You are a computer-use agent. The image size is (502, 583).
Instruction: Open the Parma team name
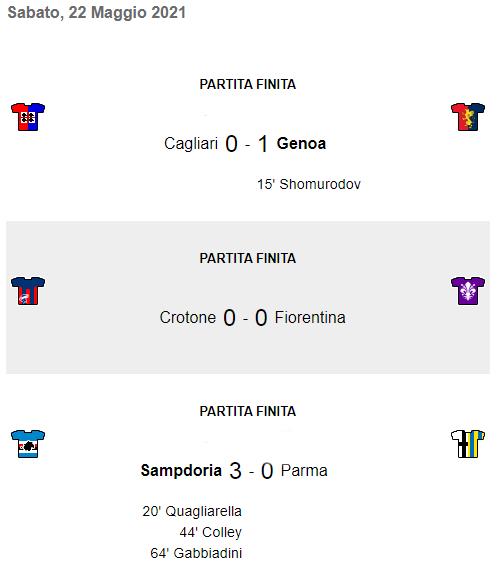tap(304, 470)
